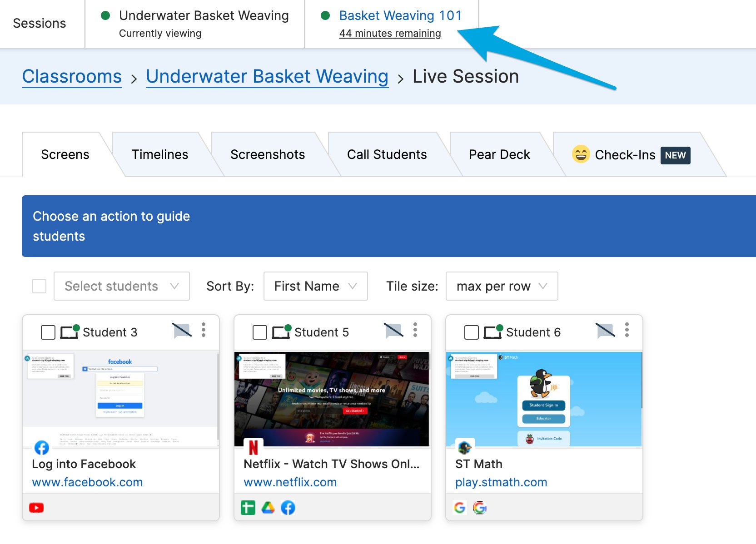Viewport: 756px width, 544px height.
Task: Click YouTube tab icon under Student 3
Action: (x=36, y=508)
